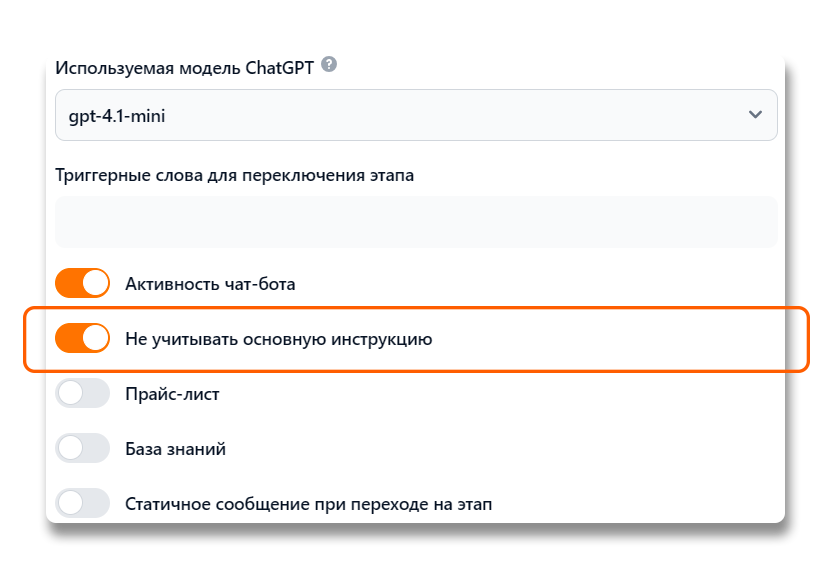Viewport: 832px width, 585px height.
Task: Click the white knob of База знаний switch
Action: click(70, 449)
